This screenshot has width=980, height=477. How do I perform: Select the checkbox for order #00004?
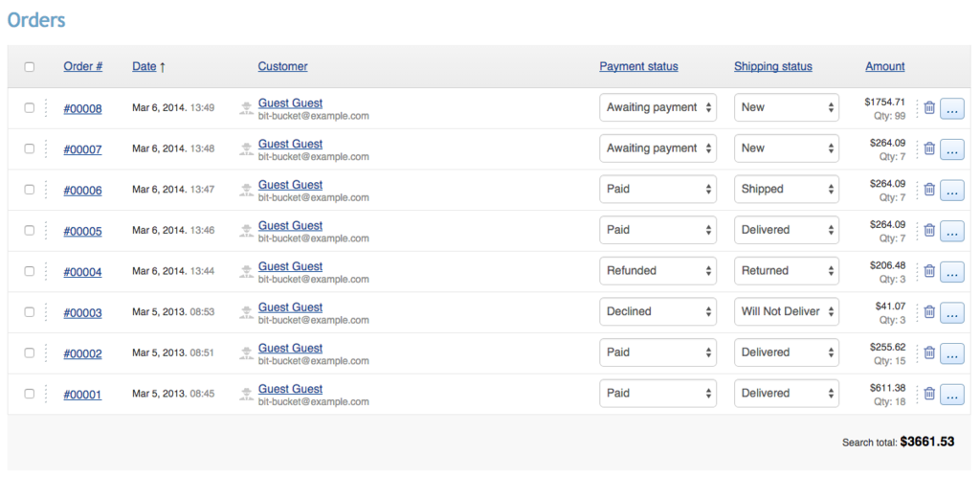tap(30, 271)
